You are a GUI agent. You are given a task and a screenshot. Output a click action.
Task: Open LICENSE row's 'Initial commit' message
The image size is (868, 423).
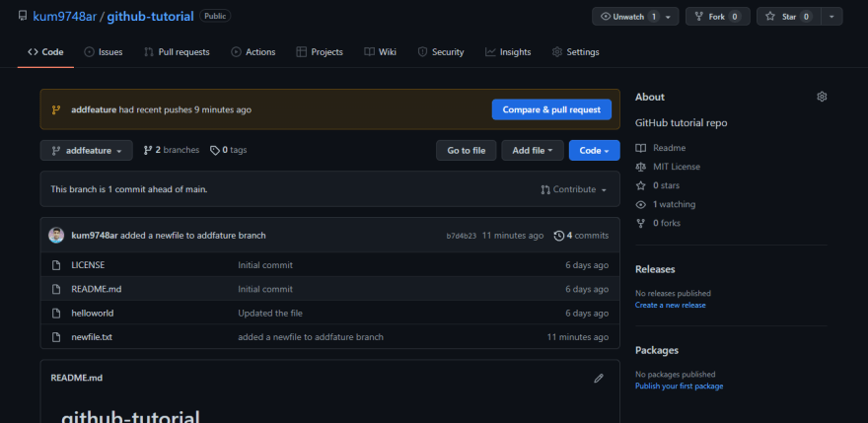click(265, 265)
